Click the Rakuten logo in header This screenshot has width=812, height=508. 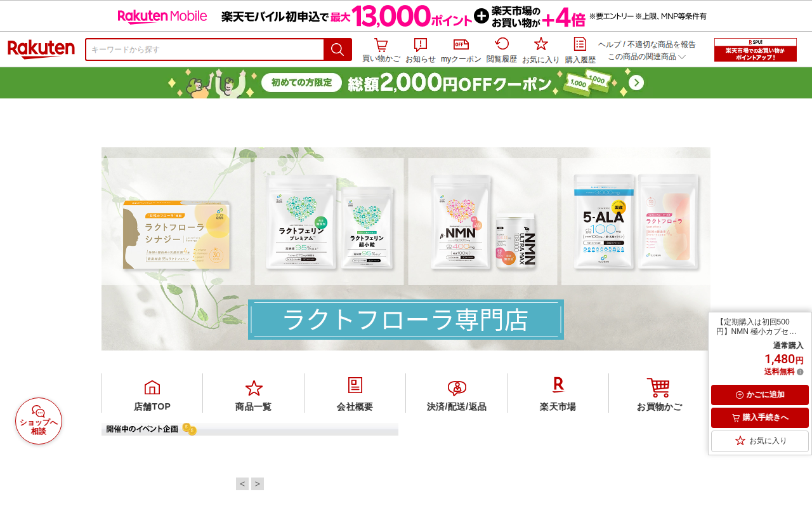41,50
